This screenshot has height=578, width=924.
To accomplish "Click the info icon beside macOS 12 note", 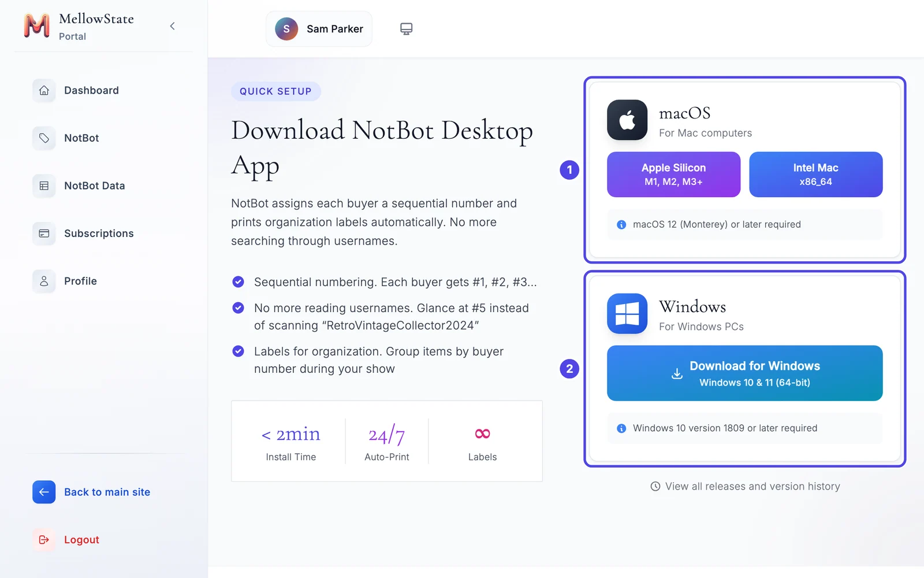I will (x=621, y=225).
